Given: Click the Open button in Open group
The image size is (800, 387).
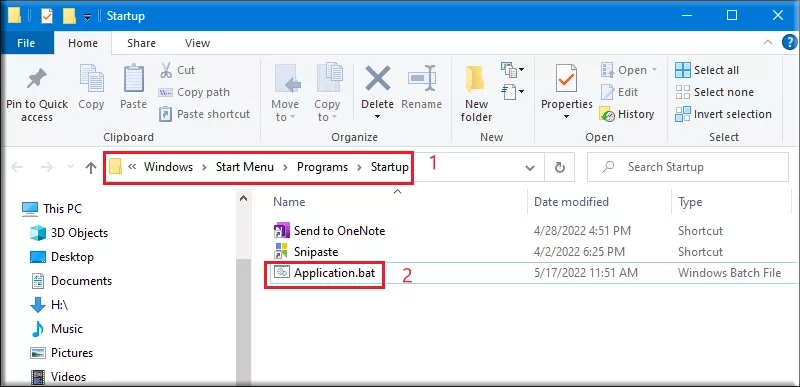Looking at the screenshot, I should point(629,70).
